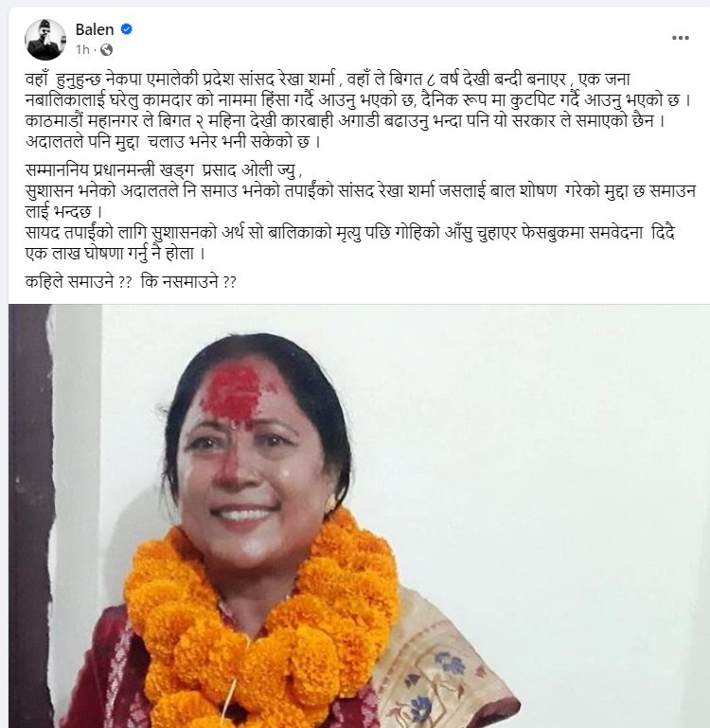Click the line "सम्माननिय प्रधानमन्त्री खड्ग प्रसाद ओली ज्यु"

coord(164,170)
